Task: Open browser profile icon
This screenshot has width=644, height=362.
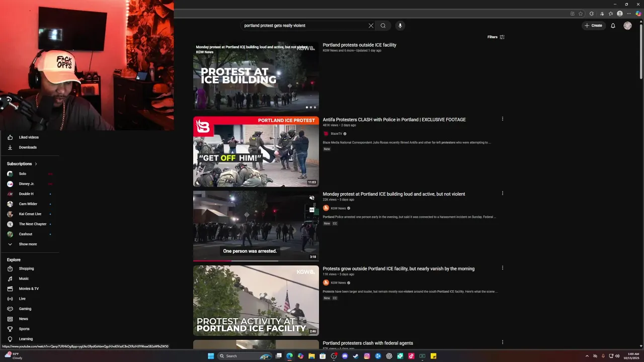Action: coord(620,14)
